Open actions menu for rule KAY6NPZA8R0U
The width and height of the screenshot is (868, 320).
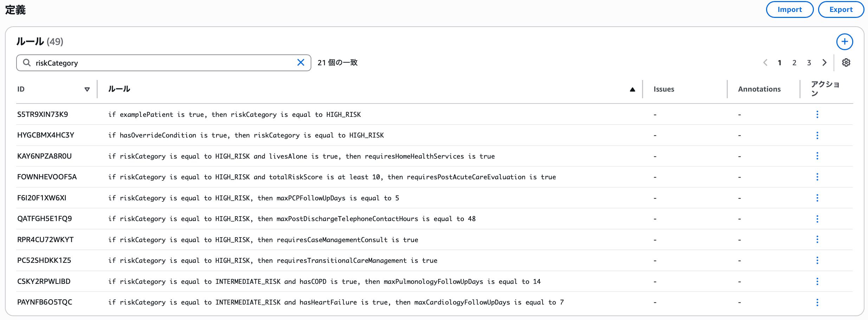(x=817, y=156)
